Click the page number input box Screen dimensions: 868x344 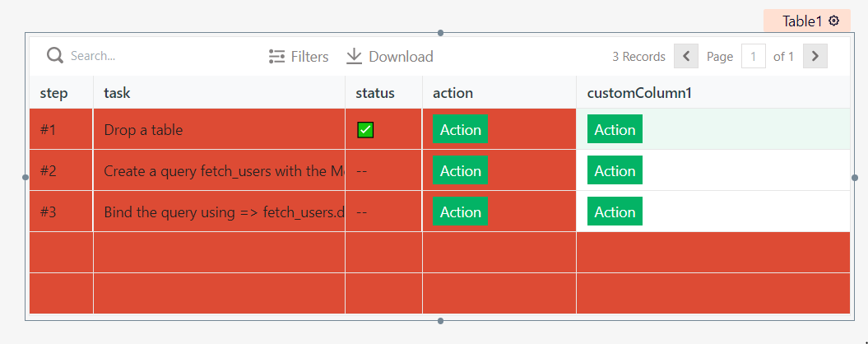pos(753,56)
